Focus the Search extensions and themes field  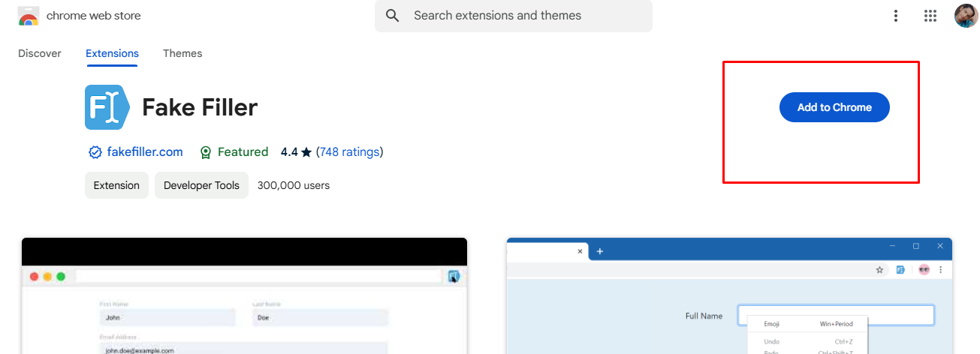(526, 16)
